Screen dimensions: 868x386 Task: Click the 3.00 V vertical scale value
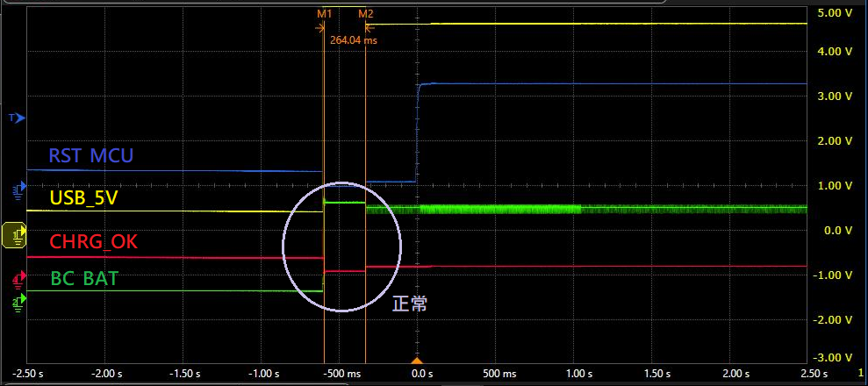834,96
